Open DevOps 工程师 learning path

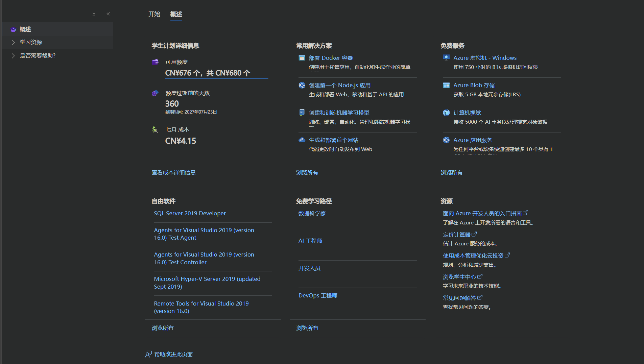[x=318, y=295]
